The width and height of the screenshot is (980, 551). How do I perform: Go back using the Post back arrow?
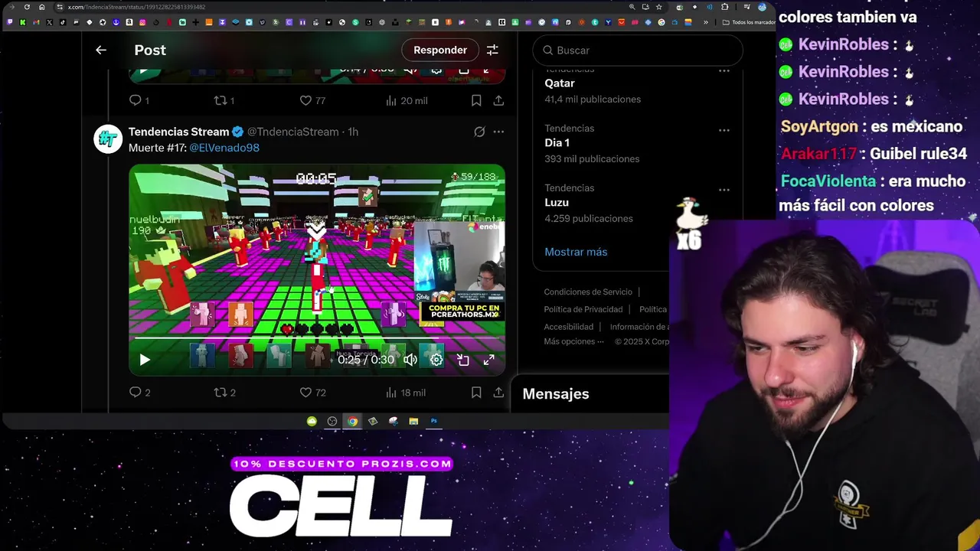[x=101, y=50]
